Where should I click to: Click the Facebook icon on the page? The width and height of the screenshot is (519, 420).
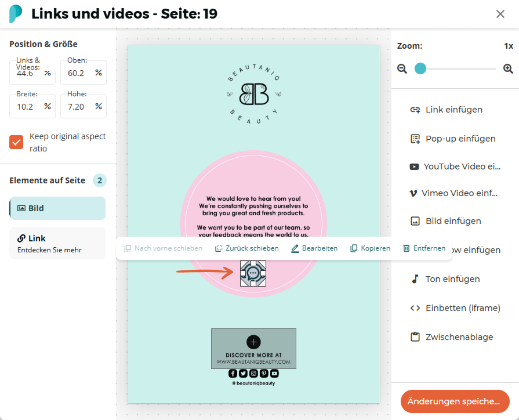click(x=233, y=373)
